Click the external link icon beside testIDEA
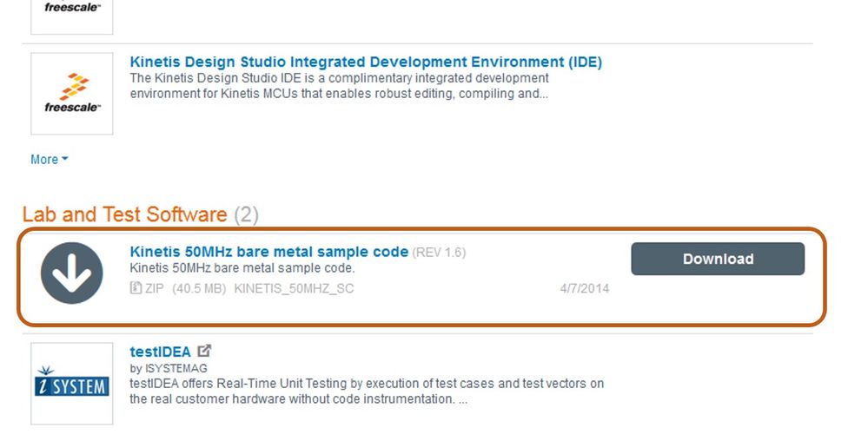The image size is (868, 441). pyautogui.click(x=204, y=352)
